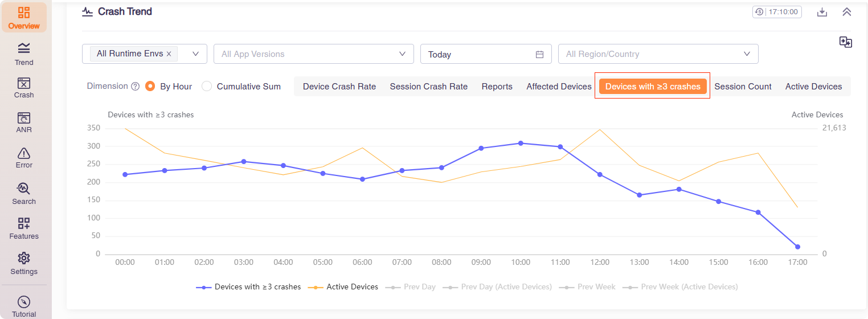Select the Cumulative Sum radio button
This screenshot has width=868, height=319.
click(x=207, y=87)
